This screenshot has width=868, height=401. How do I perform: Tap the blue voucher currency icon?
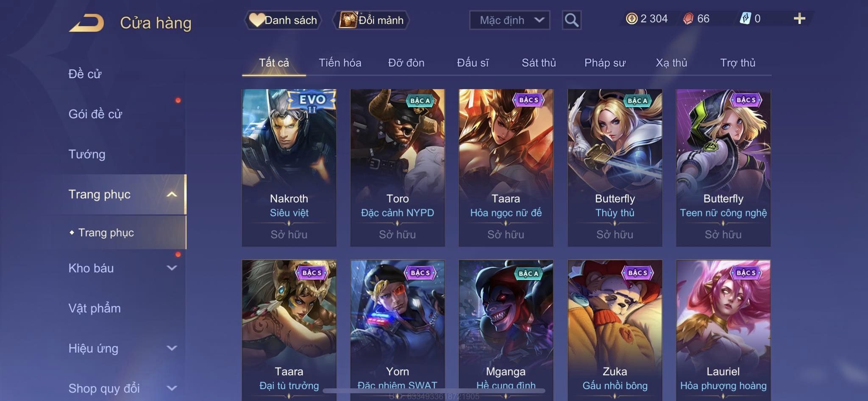(745, 19)
